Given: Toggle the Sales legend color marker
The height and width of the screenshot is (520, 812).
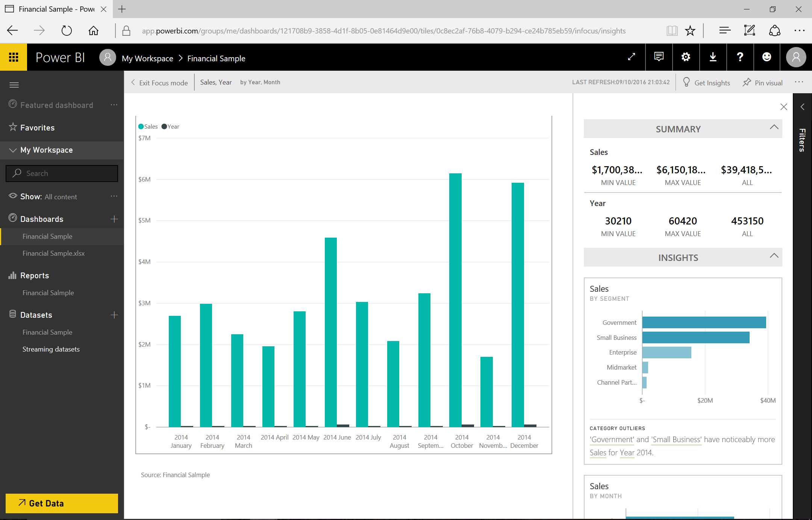Looking at the screenshot, I should tap(141, 127).
